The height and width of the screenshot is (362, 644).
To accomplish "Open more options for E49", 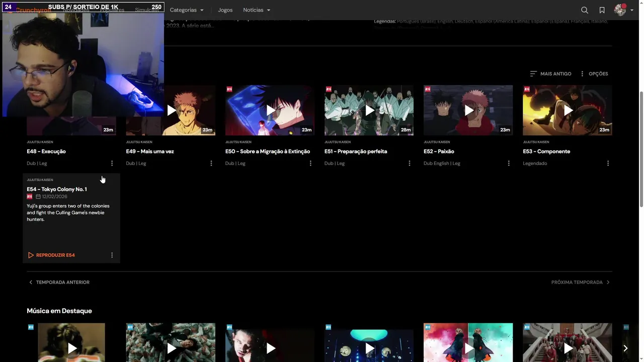I will pos(211,163).
